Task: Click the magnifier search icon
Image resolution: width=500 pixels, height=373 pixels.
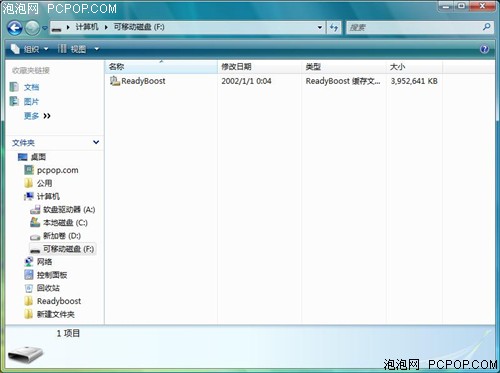Action: point(487,27)
